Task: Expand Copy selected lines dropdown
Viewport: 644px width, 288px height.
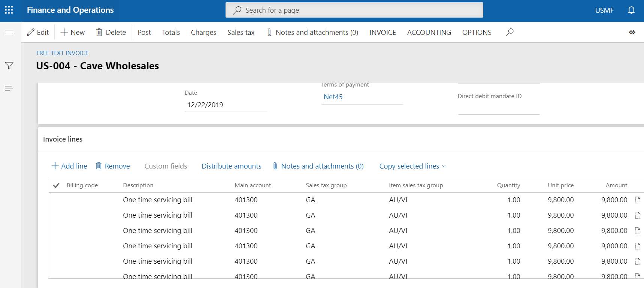Action: click(x=412, y=166)
